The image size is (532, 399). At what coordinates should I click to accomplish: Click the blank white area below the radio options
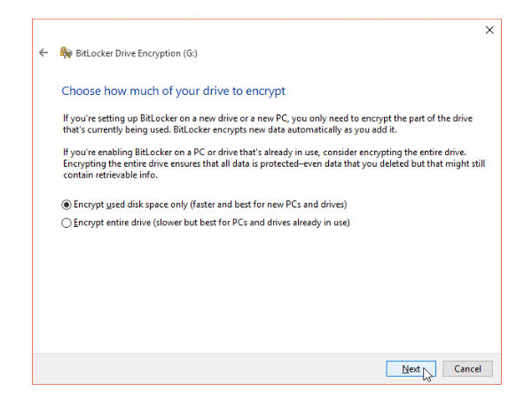[x=266, y=293]
